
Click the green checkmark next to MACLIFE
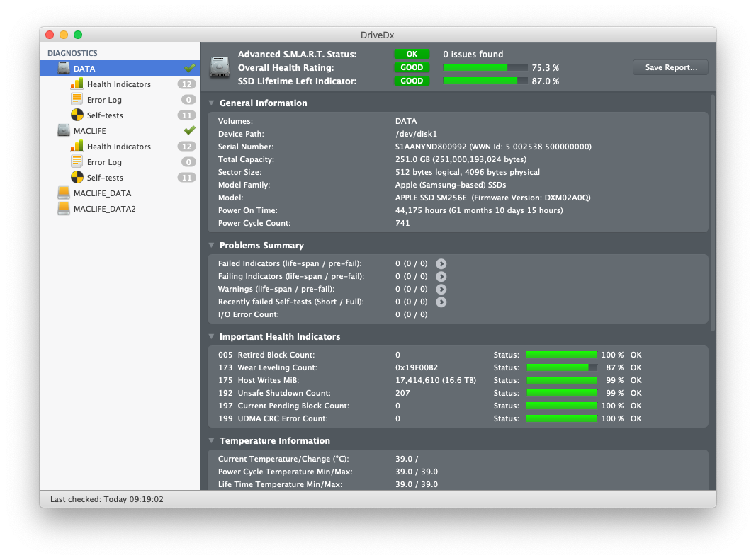pyautogui.click(x=189, y=131)
